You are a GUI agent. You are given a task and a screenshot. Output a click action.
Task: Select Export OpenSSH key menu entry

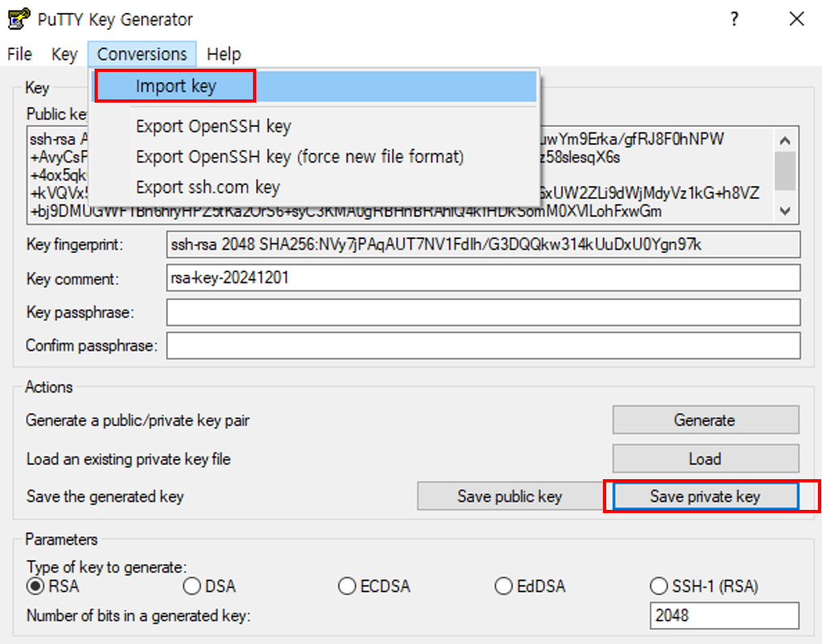pyautogui.click(x=314, y=126)
